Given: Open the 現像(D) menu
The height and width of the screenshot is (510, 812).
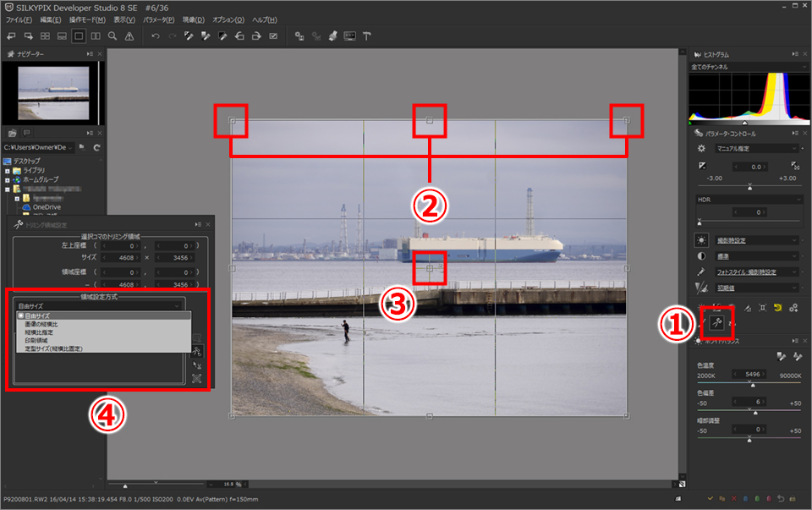Looking at the screenshot, I should (194, 19).
